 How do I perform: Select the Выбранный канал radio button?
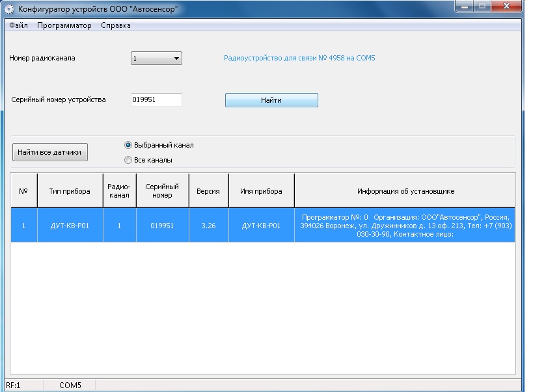pyautogui.click(x=128, y=145)
